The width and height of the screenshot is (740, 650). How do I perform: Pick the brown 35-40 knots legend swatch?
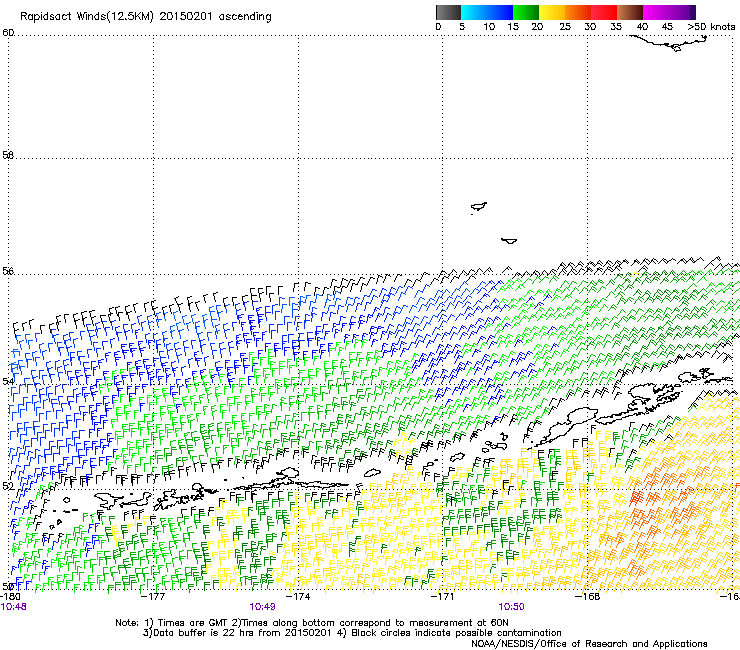pyautogui.click(x=630, y=12)
